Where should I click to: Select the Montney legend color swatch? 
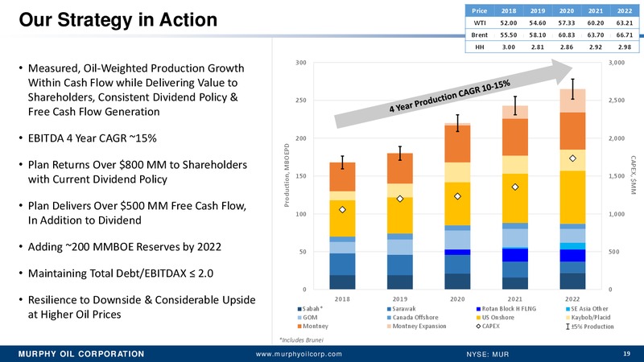coord(299,327)
